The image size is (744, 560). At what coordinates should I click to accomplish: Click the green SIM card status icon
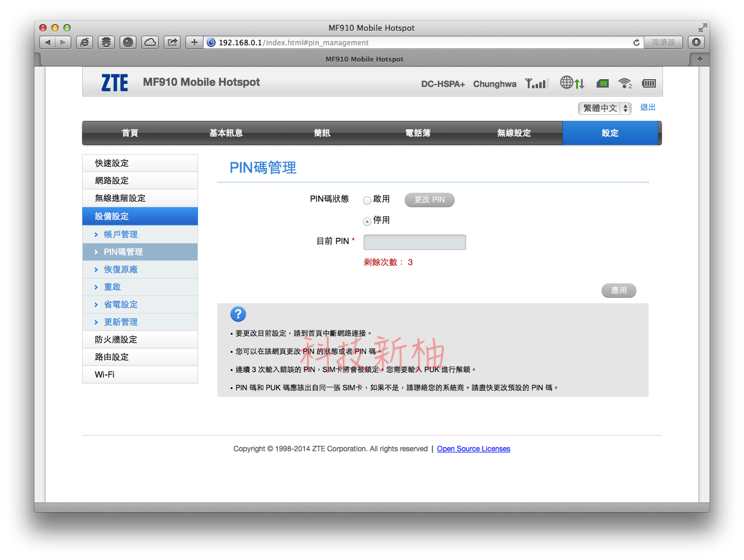click(603, 83)
